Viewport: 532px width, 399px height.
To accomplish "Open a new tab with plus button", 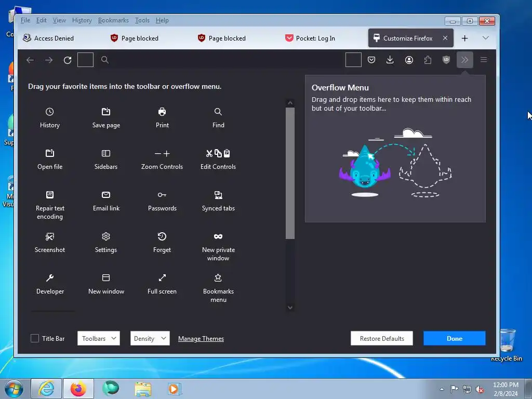I will (x=465, y=38).
